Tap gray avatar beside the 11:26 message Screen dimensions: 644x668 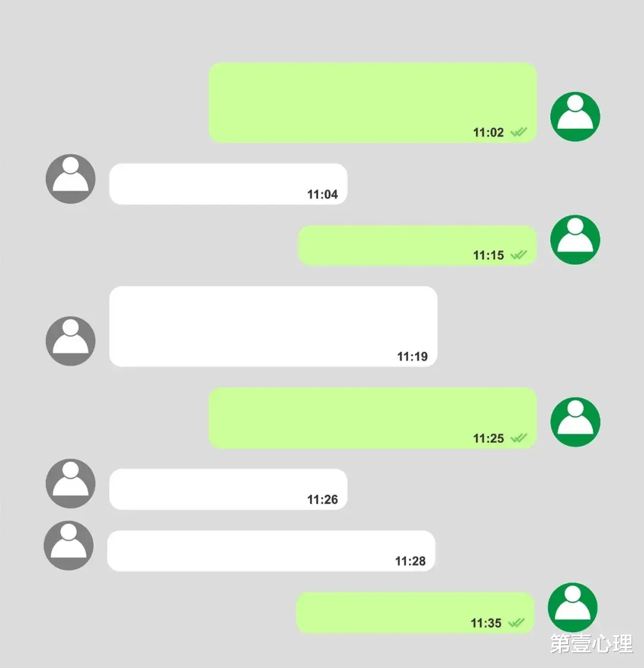point(70,483)
